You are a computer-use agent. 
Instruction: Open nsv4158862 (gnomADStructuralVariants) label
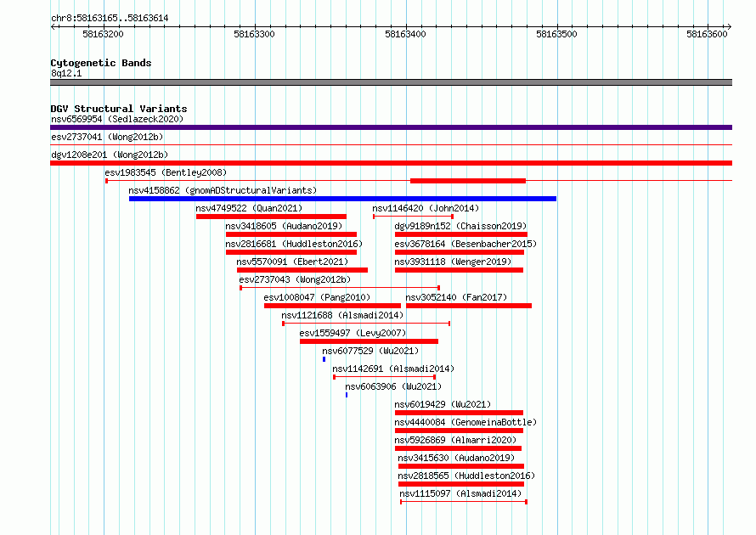click(223, 190)
